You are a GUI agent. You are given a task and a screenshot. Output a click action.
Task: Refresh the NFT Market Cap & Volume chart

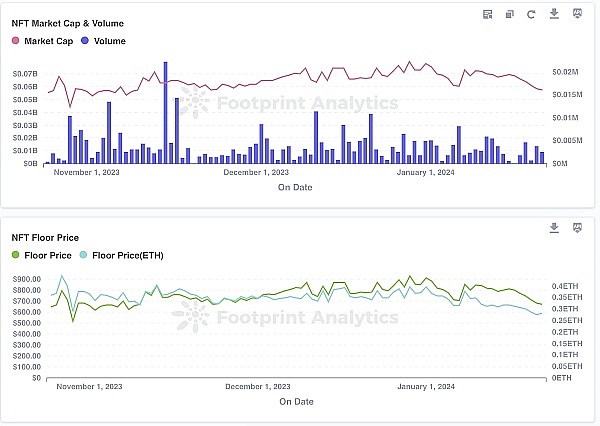(x=531, y=14)
